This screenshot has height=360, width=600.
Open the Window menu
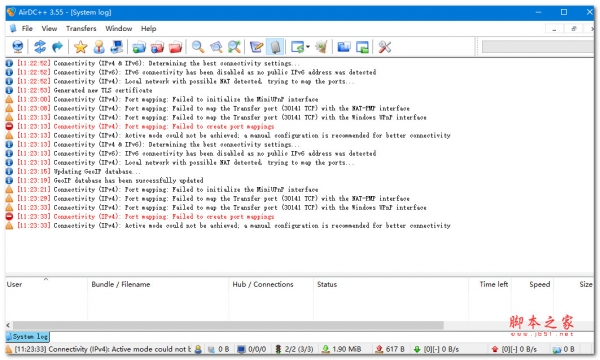click(119, 28)
